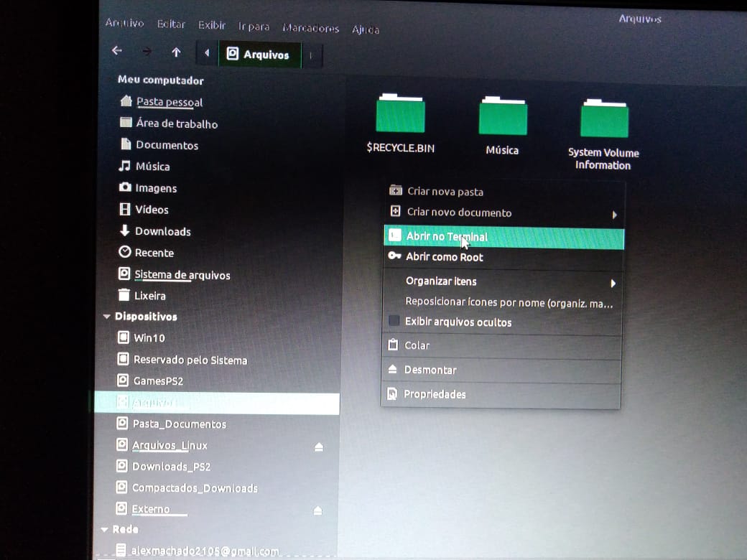Viewport: 747px width, 560px height.
Task: Collapse the Dispositivos section
Action: 107,316
